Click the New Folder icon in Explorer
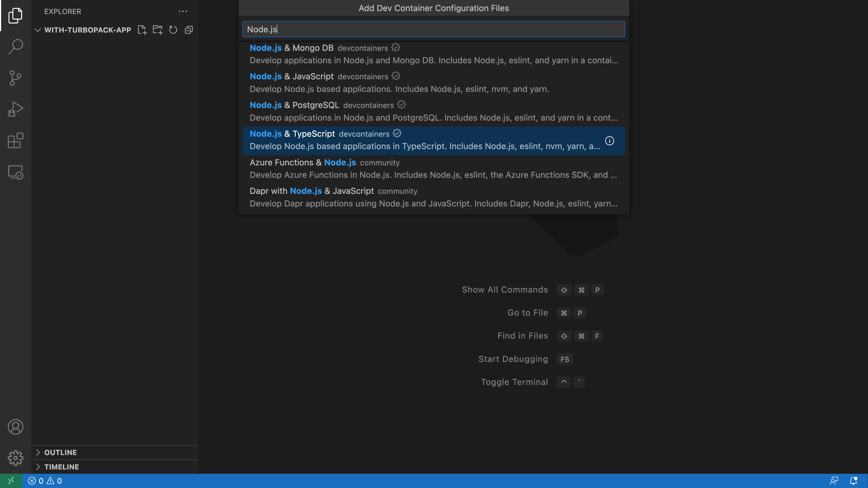The image size is (868, 488). click(x=158, y=30)
